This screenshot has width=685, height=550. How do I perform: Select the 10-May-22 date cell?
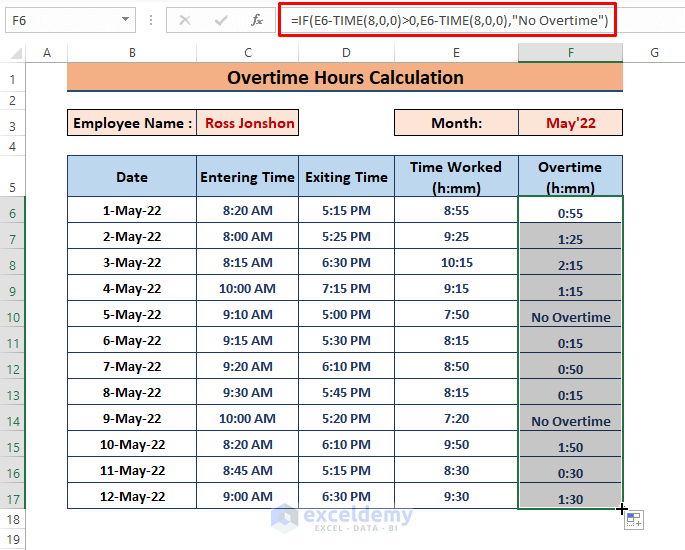132,444
